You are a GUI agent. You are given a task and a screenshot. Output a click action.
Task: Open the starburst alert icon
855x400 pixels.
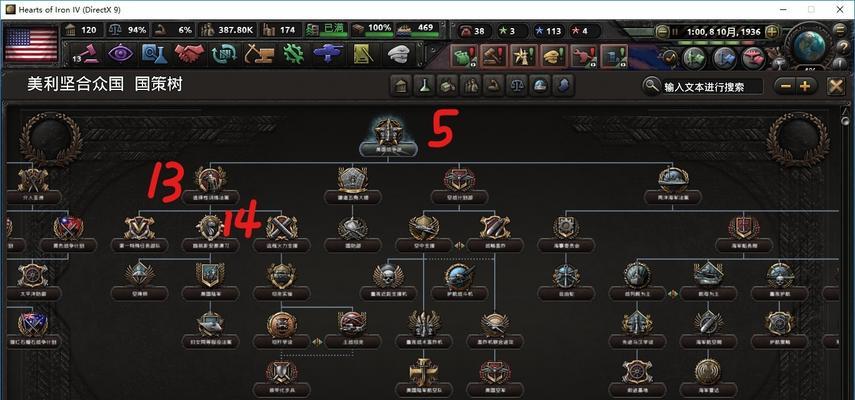pyautogui.click(x=523, y=56)
